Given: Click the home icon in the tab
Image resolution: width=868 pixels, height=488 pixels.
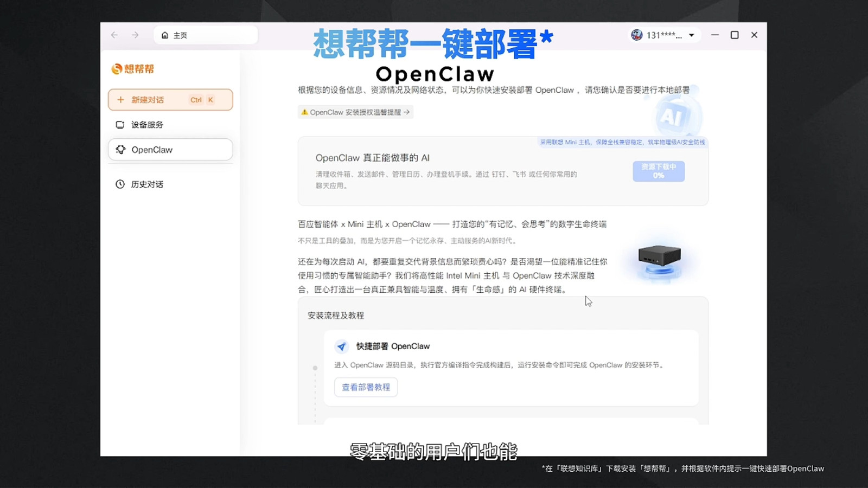Looking at the screenshot, I should tap(165, 35).
